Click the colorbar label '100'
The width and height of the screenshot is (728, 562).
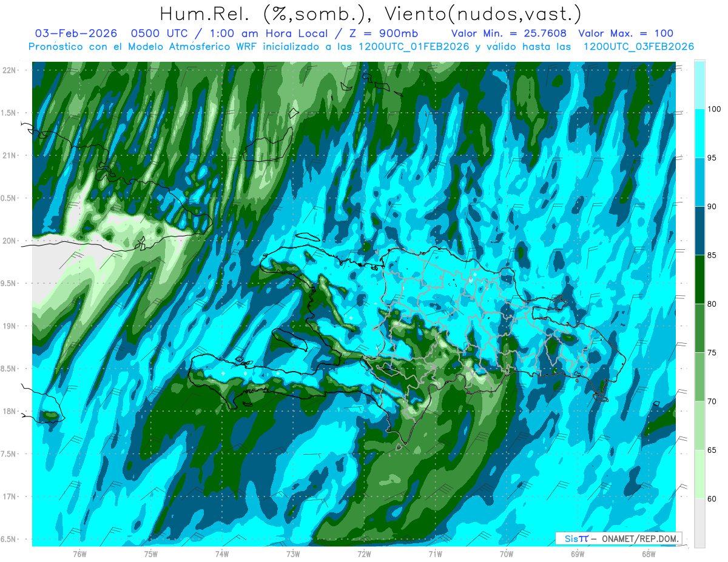pos(715,109)
